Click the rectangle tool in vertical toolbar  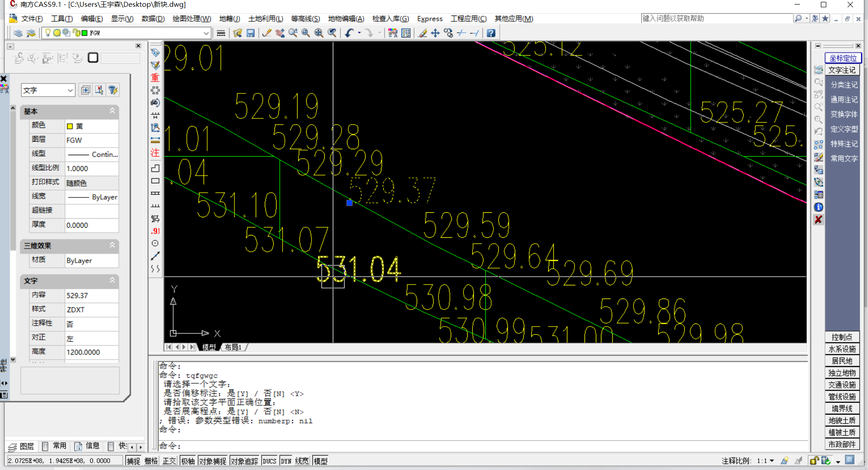[155, 181]
